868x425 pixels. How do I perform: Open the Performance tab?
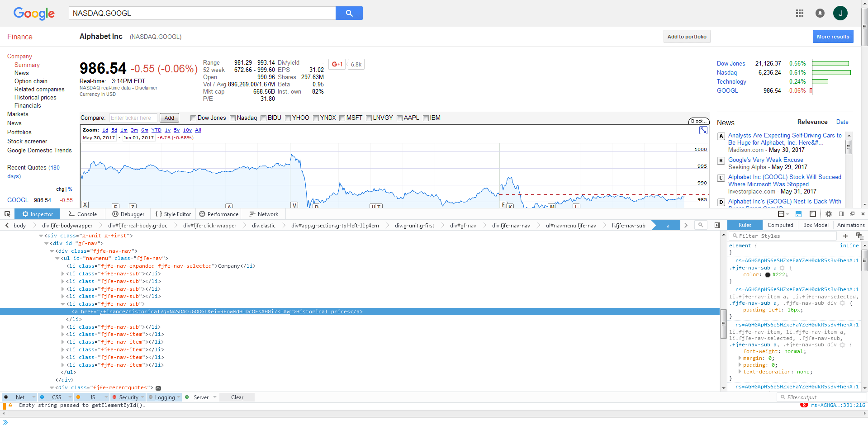[219, 214]
